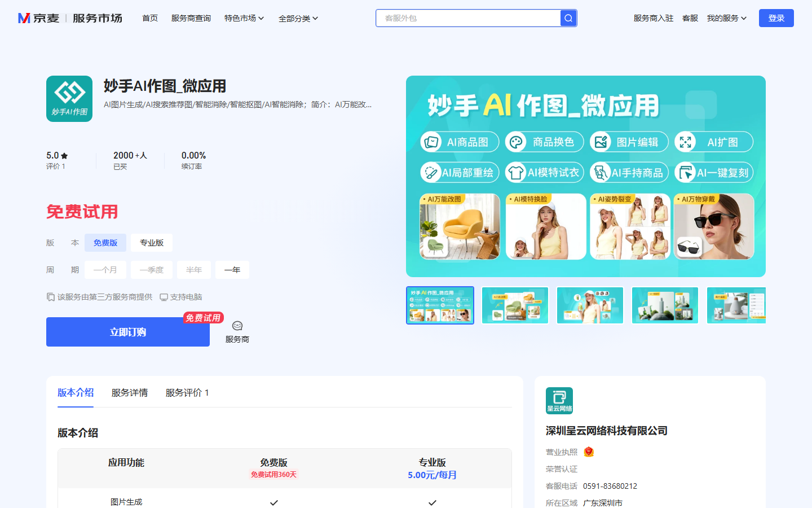This screenshot has height=508, width=812.
Task: Click the 广东深圳市 region text
Action: (x=603, y=503)
